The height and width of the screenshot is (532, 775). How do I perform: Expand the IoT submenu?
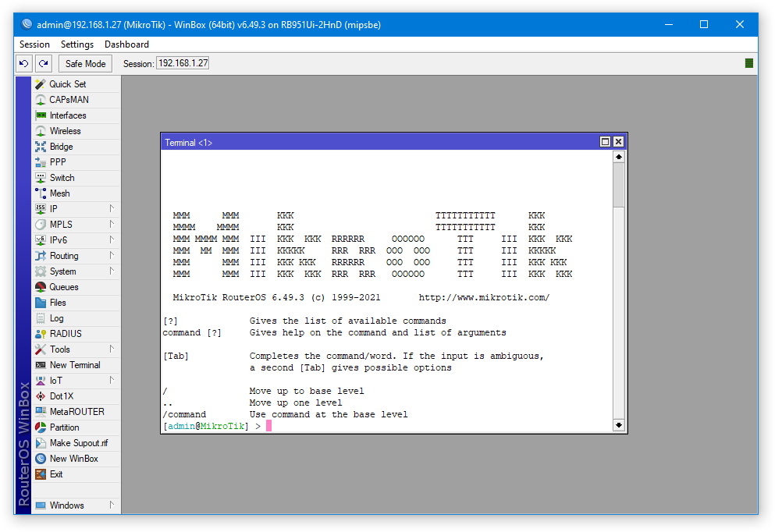click(x=112, y=380)
